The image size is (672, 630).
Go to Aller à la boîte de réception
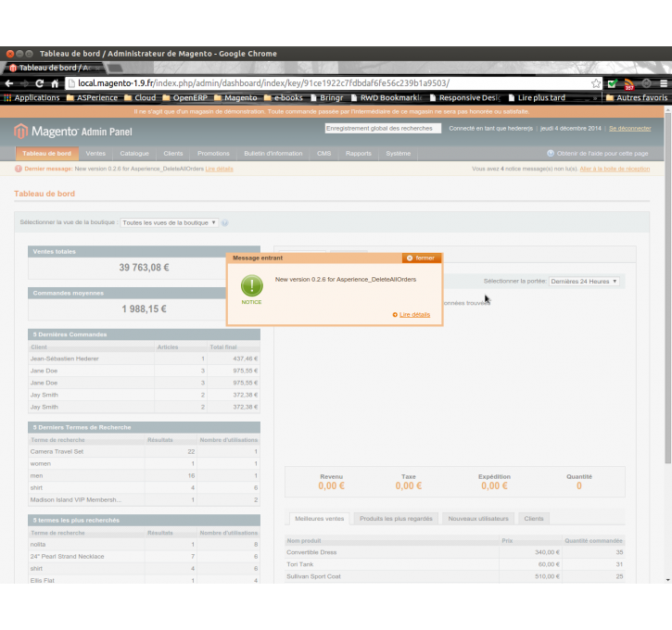[615, 169]
